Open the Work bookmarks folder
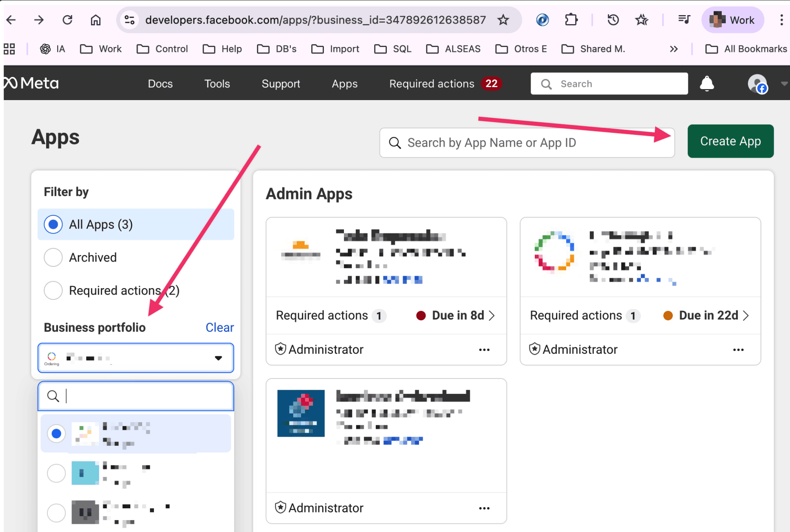 101,49
